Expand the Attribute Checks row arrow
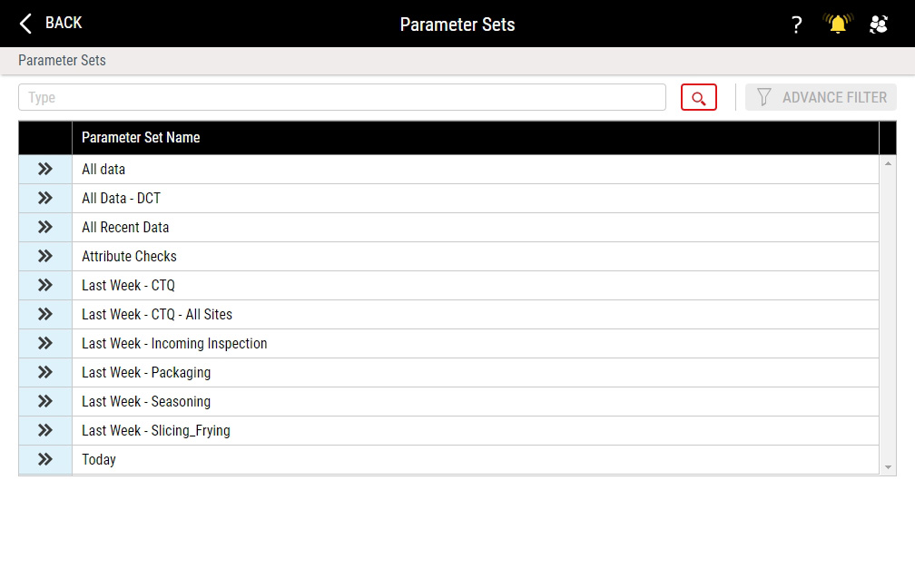 coord(45,256)
